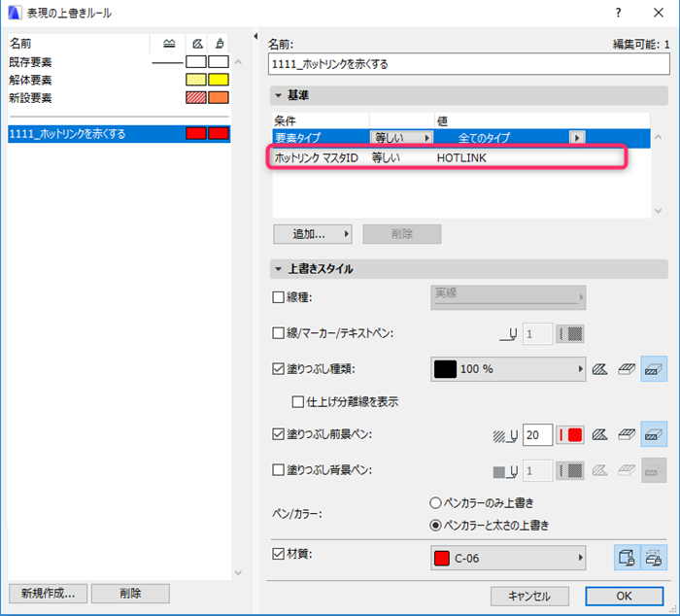Viewport: 680px width, 616px height.
Task: Click the red foreground pen color swatch
Action: (570, 434)
